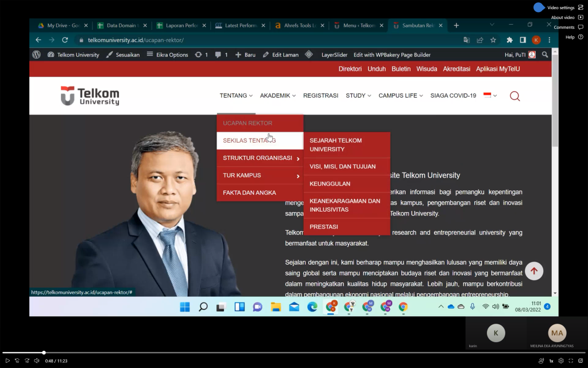Open a new browser tab
Screen dimensions: 588x368
pyautogui.click(x=456, y=25)
